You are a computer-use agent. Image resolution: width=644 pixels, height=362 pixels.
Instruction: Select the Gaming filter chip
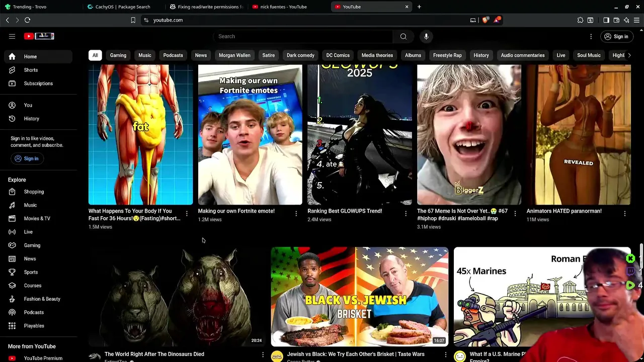click(x=118, y=55)
